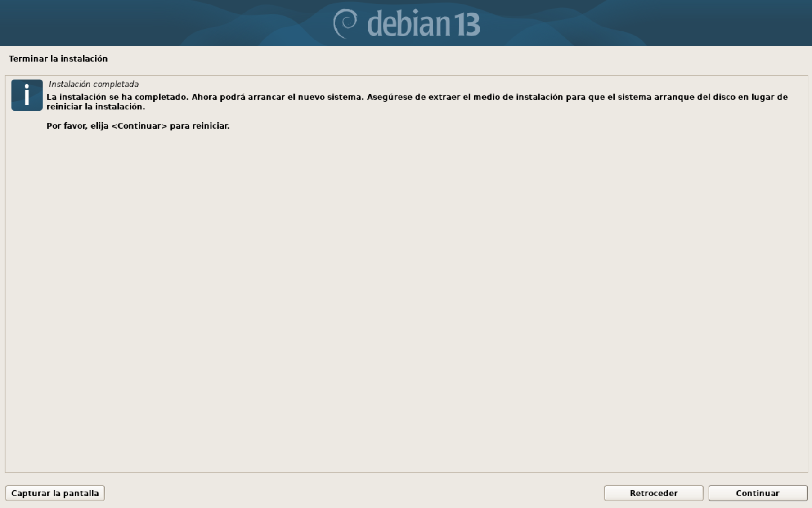
Task: Take a screenshot via Capturar la pantalla
Action: click(55, 493)
